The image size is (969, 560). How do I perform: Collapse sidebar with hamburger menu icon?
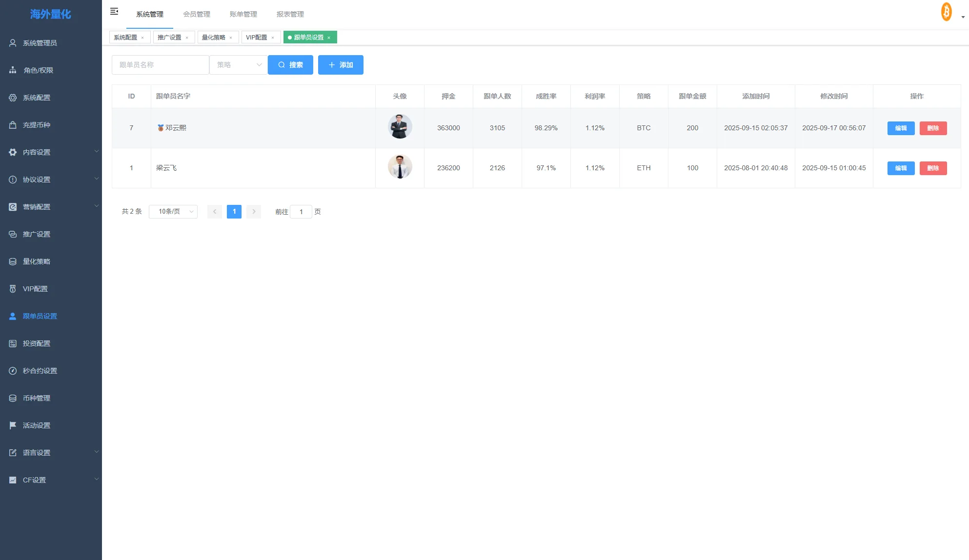click(x=114, y=11)
